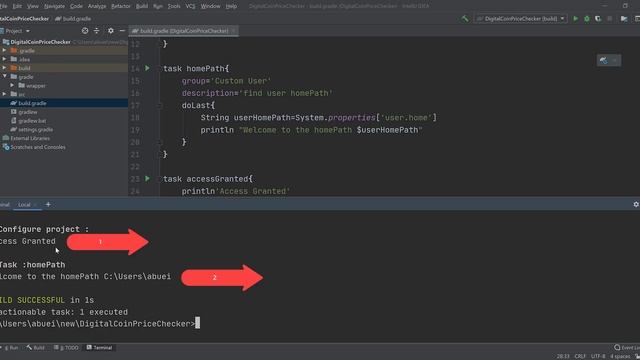This screenshot has height=360, width=640.
Task: Select External Libraries node
Action: (x=30, y=138)
